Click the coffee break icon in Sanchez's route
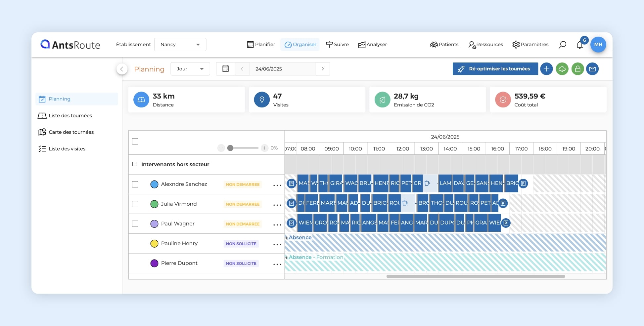The width and height of the screenshot is (644, 326). [x=427, y=183]
